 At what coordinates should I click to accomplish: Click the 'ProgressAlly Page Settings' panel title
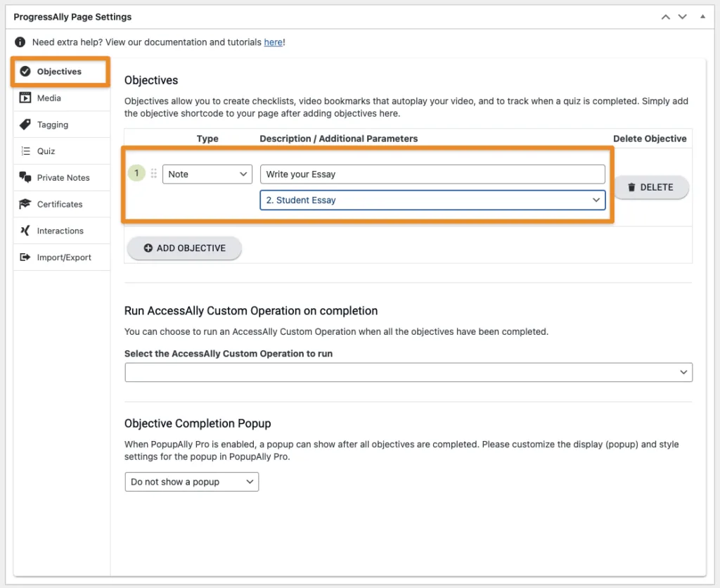[x=72, y=17]
